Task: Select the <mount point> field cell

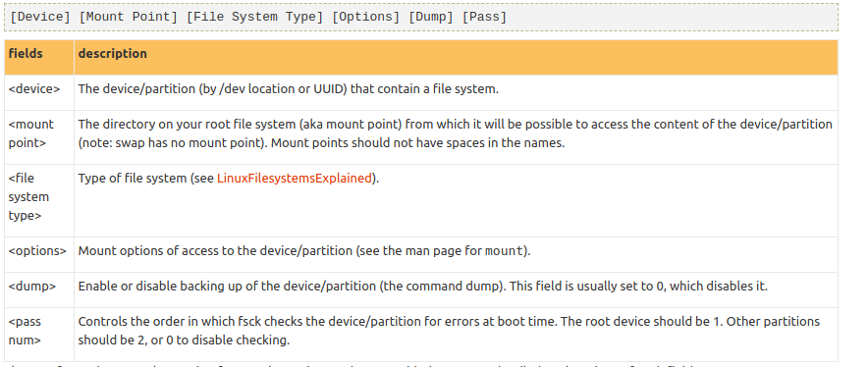Action: coord(39,137)
